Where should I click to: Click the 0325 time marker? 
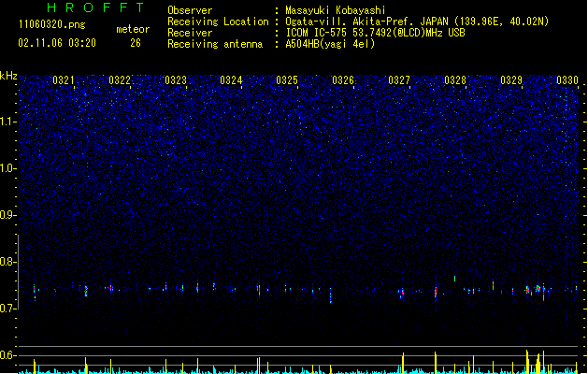point(287,80)
